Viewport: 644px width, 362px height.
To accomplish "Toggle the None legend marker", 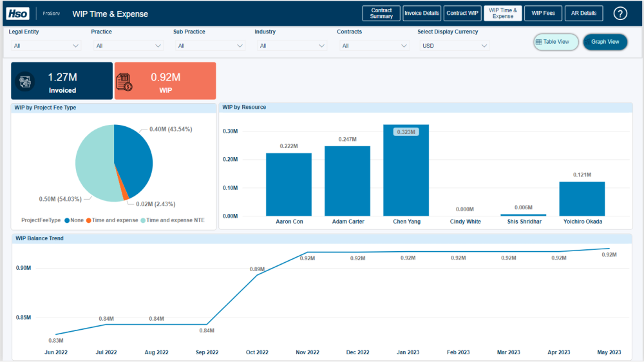I will point(67,220).
